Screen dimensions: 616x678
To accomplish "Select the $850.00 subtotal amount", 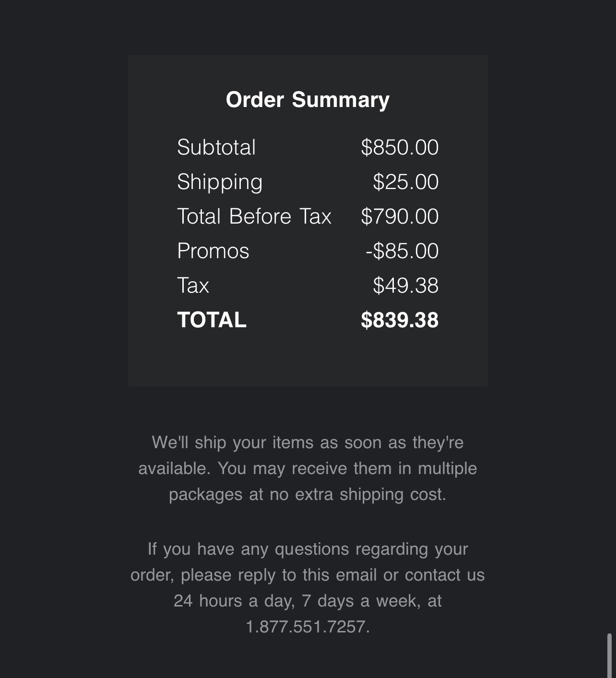I will [x=400, y=147].
